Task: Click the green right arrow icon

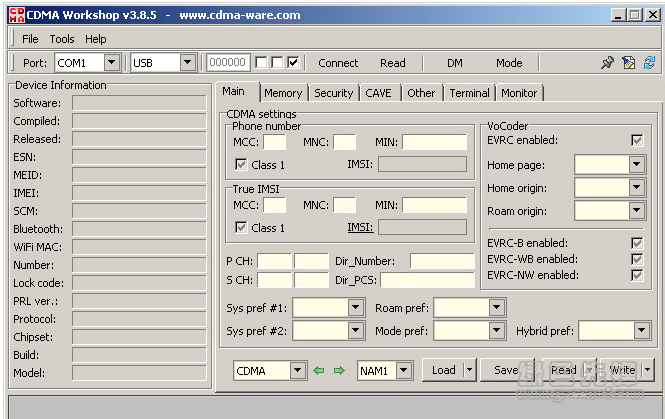Action: 339,371
